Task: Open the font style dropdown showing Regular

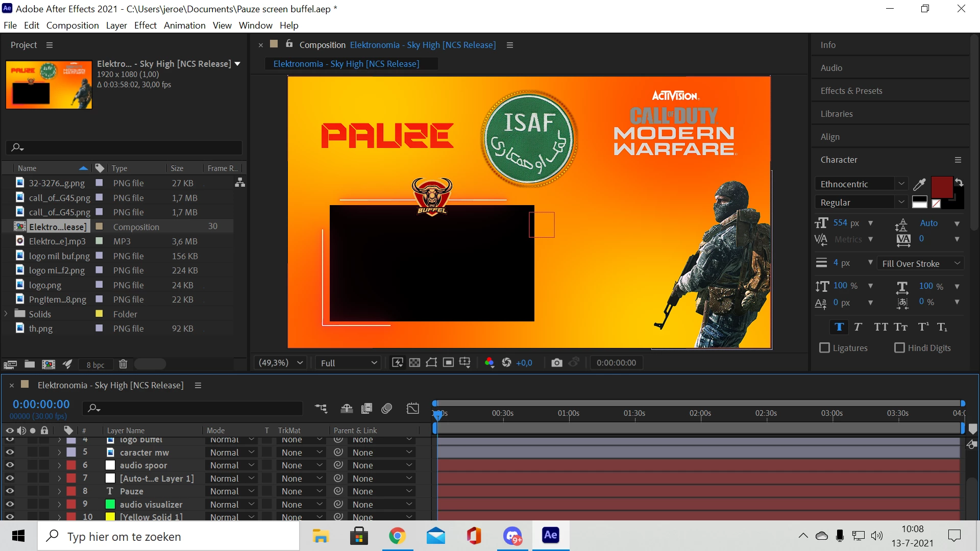Action: 861,203
